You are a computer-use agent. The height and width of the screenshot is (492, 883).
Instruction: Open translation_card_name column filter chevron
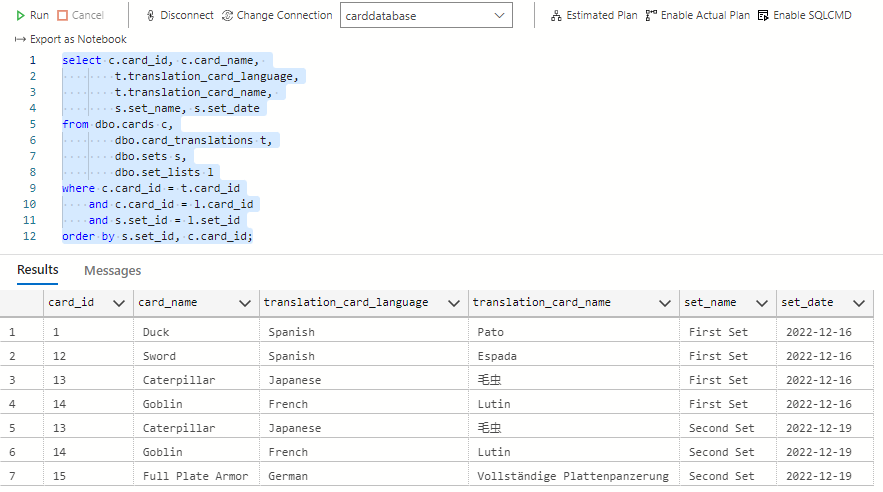(665, 303)
